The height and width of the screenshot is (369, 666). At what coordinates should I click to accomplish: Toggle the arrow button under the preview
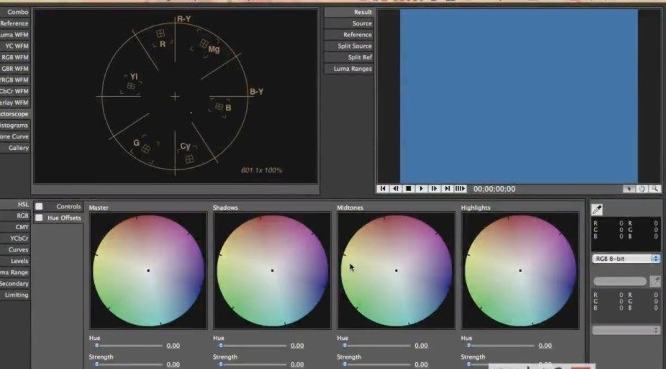coord(629,189)
